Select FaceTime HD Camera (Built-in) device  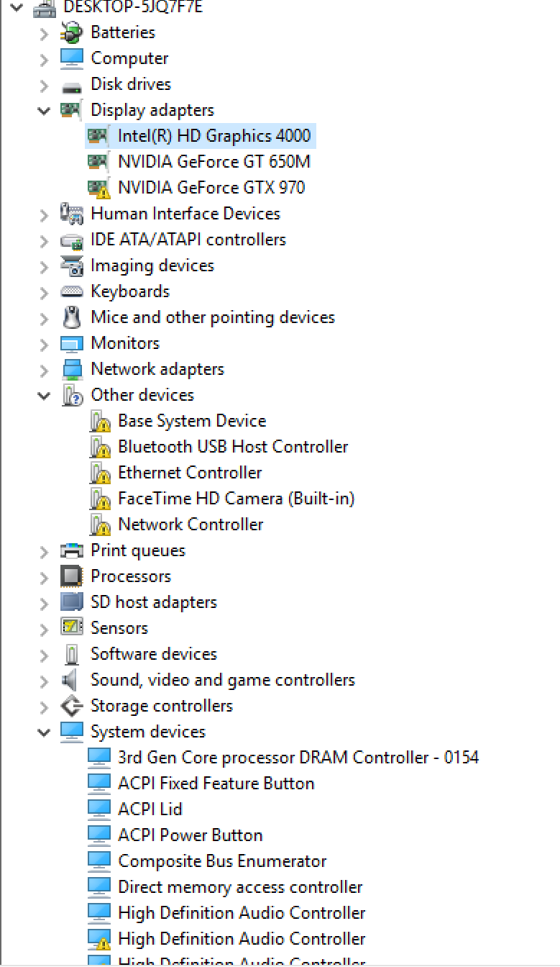(237, 499)
